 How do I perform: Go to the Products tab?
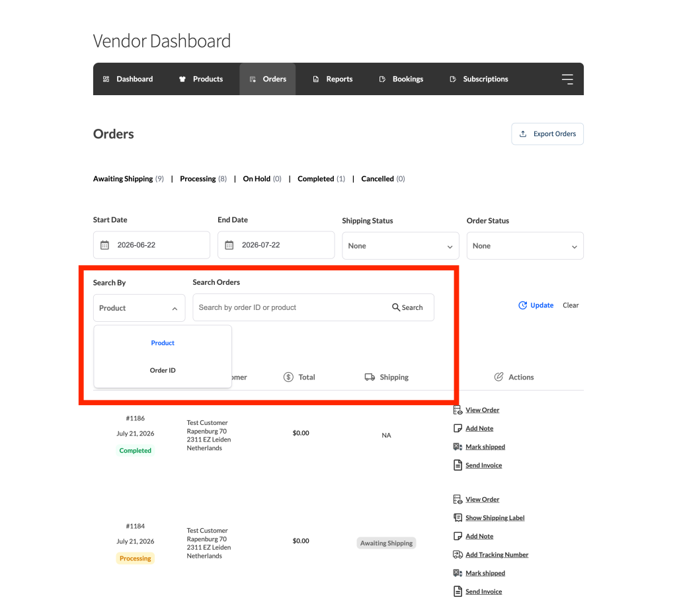pyautogui.click(x=201, y=79)
